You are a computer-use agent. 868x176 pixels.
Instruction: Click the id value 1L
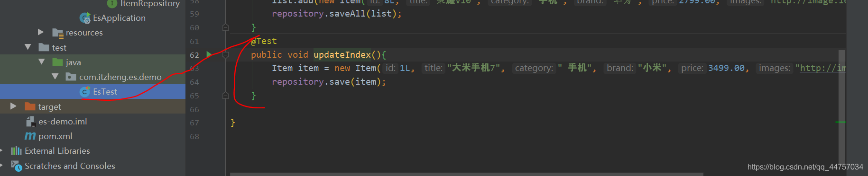click(405, 68)
